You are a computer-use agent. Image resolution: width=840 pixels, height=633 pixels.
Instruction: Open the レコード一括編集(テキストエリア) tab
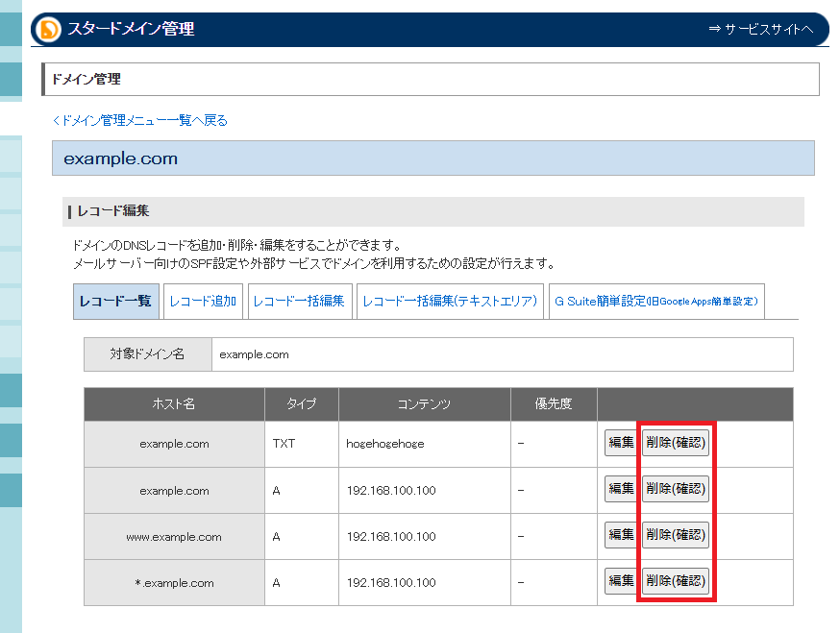(450, 302)
